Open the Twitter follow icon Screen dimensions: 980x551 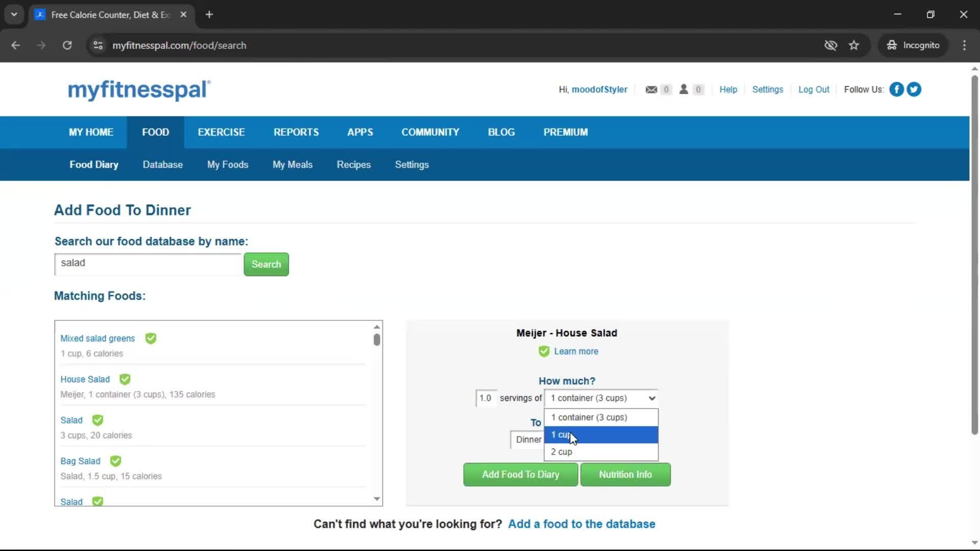pos(914,89)
